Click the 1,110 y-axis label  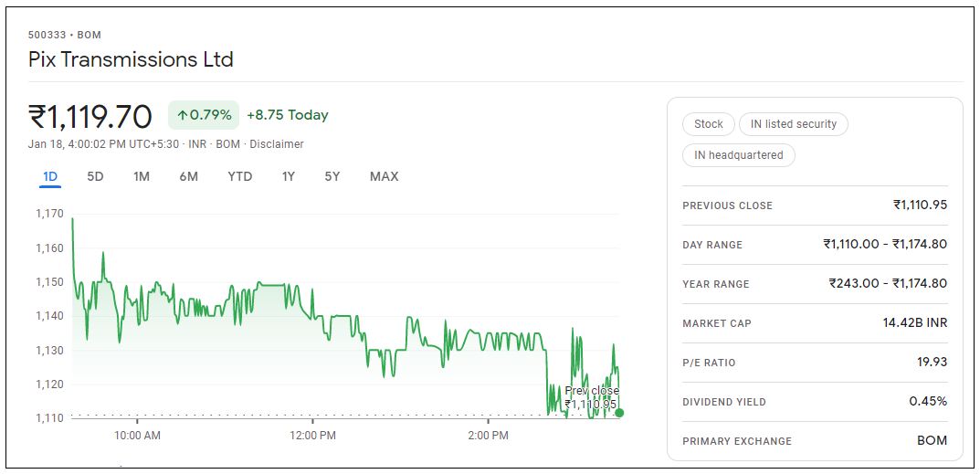pyautogui.click(x=50, y=417)
